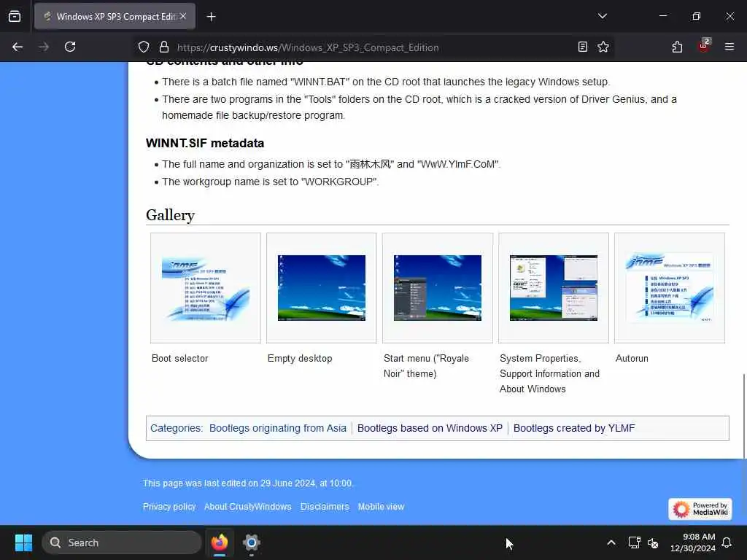Switch to Firefox in the taskbar
Screen dimensions: 747x560
220,542
